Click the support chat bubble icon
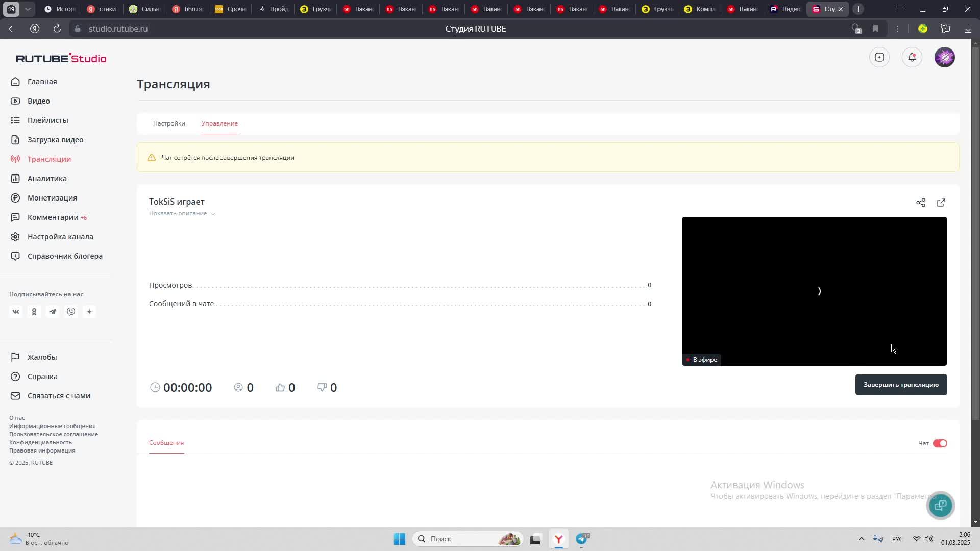Image resolution: width=980 pixels, height=551 pixels. (940, 505)
